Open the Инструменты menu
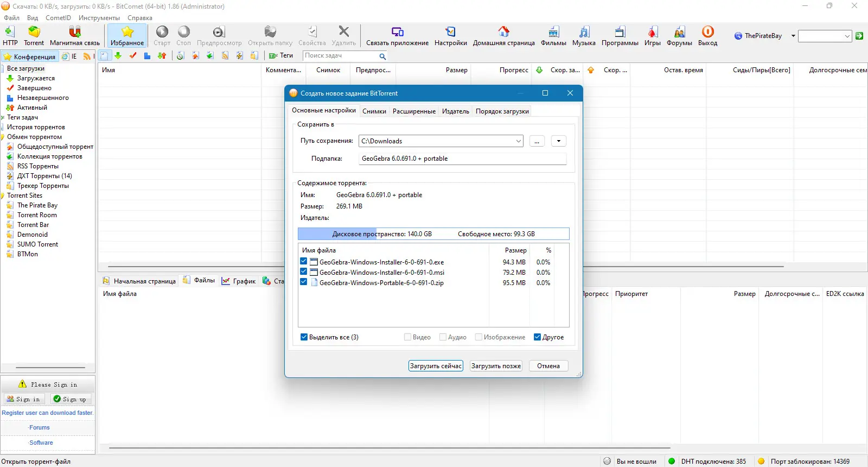This screenshot has width=868, height=467. tap(99, 17)
